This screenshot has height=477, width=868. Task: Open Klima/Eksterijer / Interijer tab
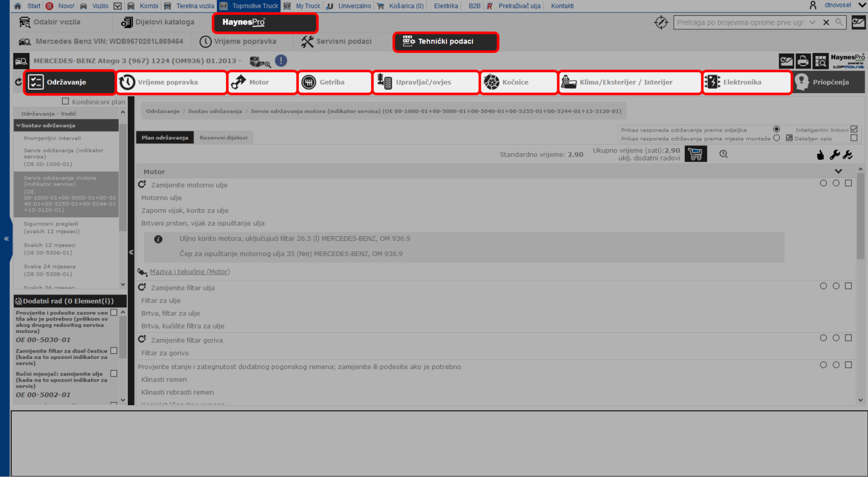pyautogui.click(x=630, y=82)
